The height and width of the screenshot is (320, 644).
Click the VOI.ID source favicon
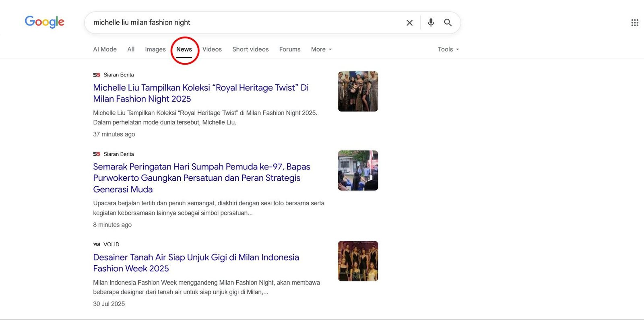(x=97, y=244)
